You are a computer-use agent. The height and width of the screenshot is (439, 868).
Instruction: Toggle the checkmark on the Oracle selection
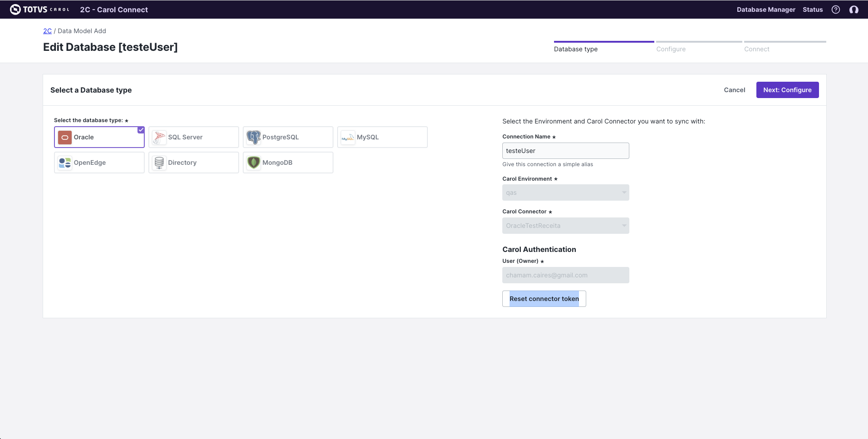141,129
